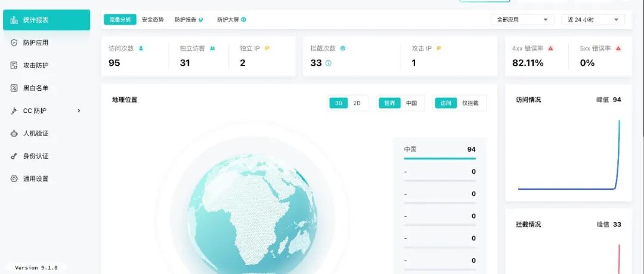Click the 3D globe map
This screenshot has height=274, width=644.
pos(252,214)
